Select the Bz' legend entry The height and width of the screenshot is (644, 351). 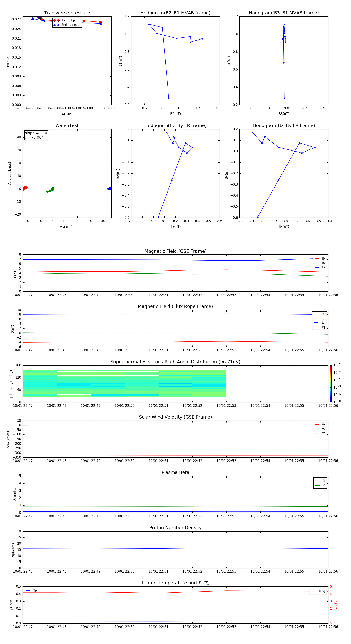point(320,323)
